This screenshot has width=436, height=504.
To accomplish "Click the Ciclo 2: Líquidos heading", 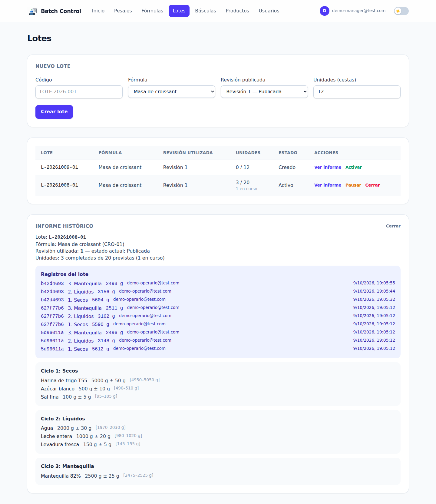I will pyautogui.click(x=63, y=419).
